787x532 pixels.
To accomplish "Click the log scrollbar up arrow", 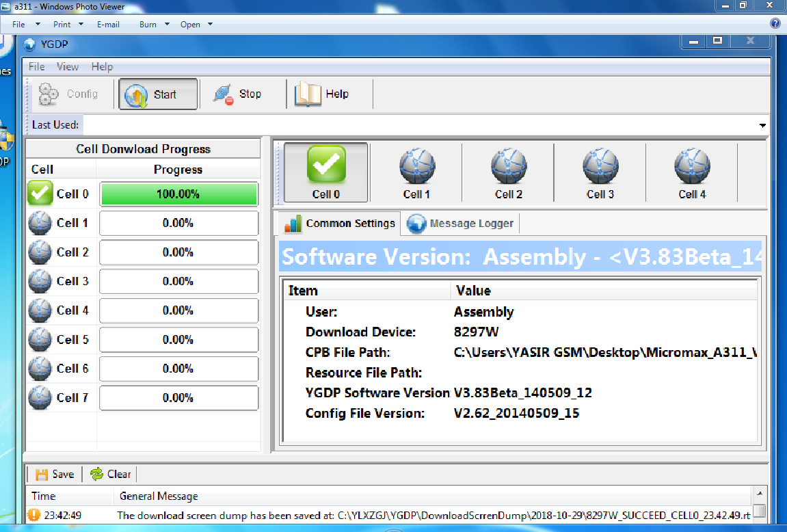I will (x=760, y=494).
